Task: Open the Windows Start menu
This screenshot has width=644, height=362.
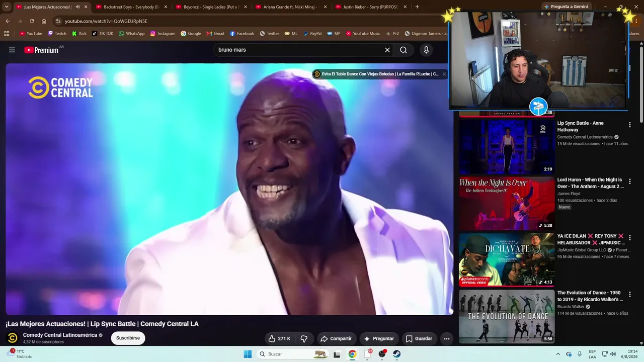Action: [x=248, y=354]
